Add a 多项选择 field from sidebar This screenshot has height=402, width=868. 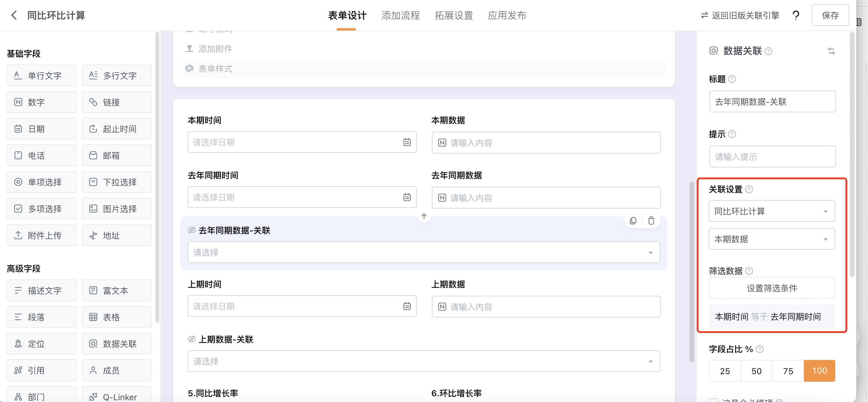click(42, 209)
